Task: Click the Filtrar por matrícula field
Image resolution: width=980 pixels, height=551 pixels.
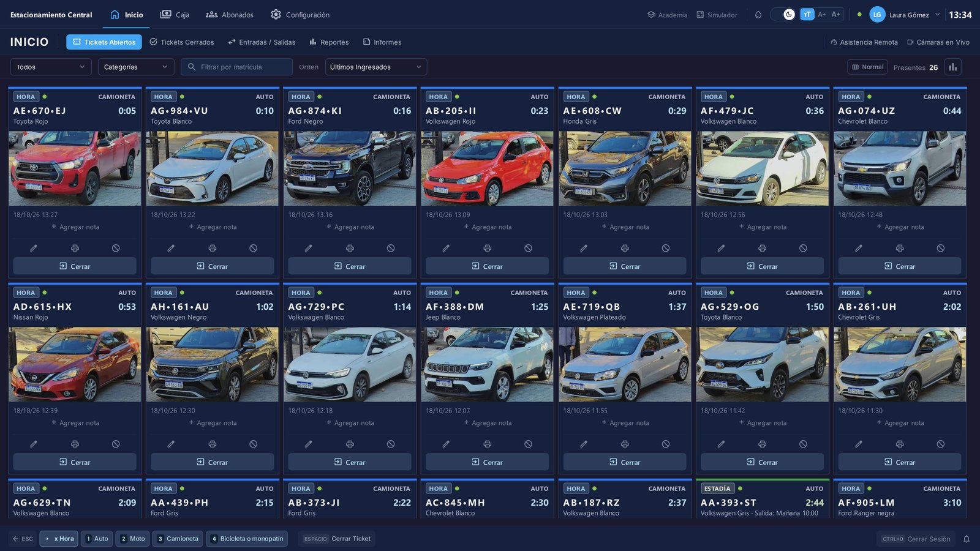Action: (x=236, y=67)
